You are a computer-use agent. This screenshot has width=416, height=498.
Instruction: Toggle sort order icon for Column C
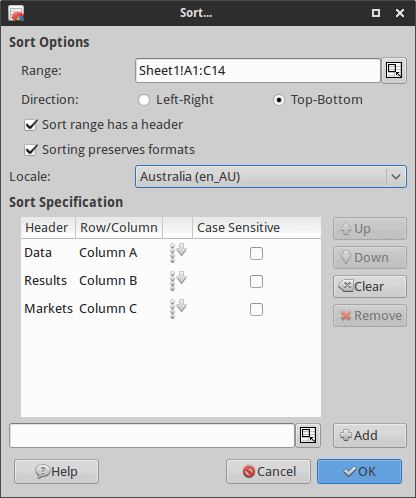click(x=178, y=309)
